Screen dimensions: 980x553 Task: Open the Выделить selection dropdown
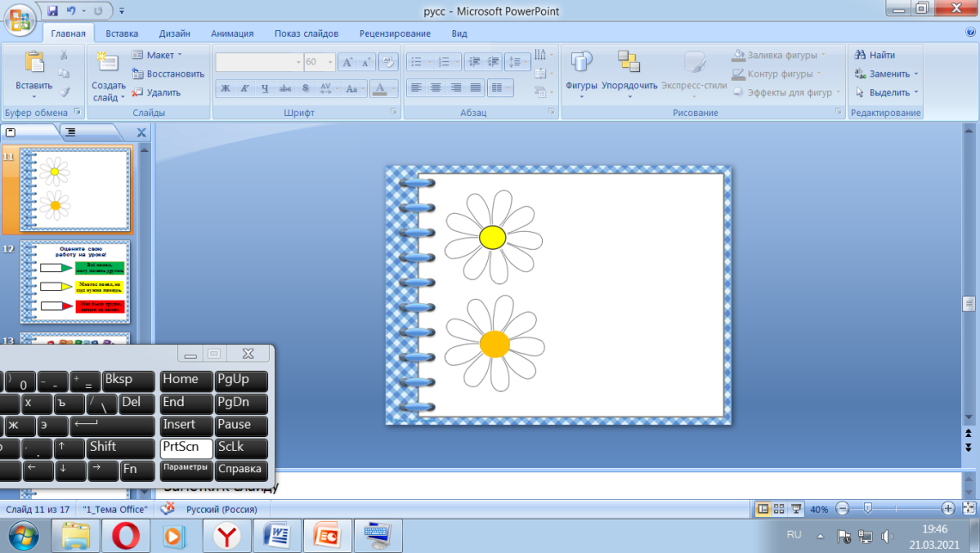(916, 93)
